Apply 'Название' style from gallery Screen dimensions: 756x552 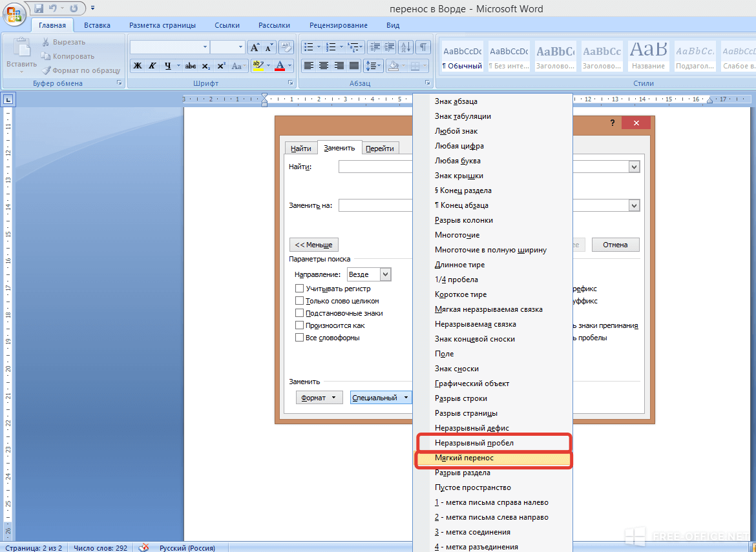tap(649, 56)
